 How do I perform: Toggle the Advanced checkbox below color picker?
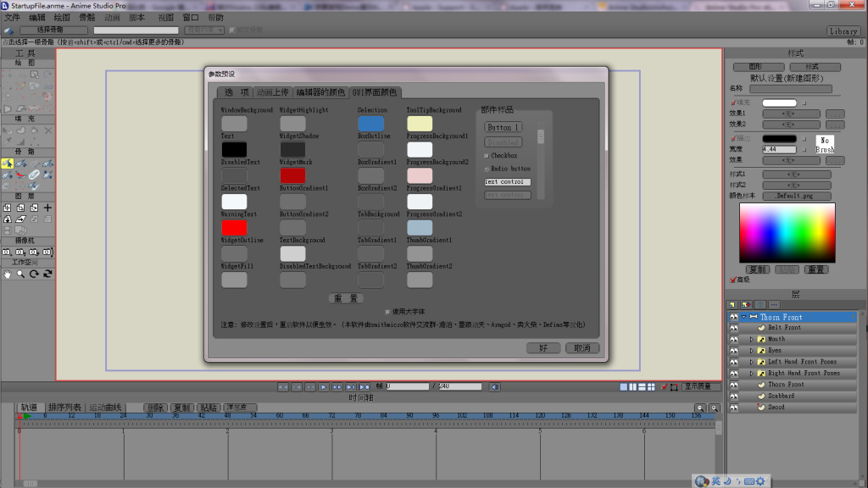point(733,280)
